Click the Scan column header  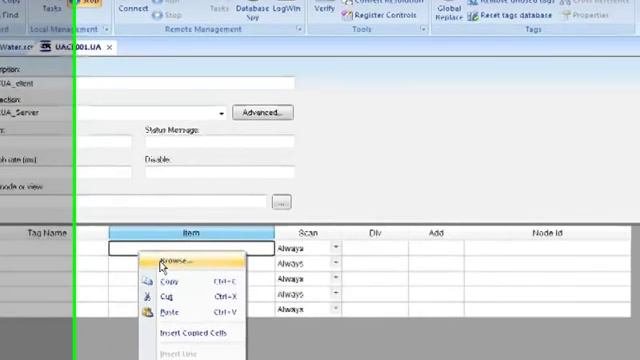click(x=308, y=233)
